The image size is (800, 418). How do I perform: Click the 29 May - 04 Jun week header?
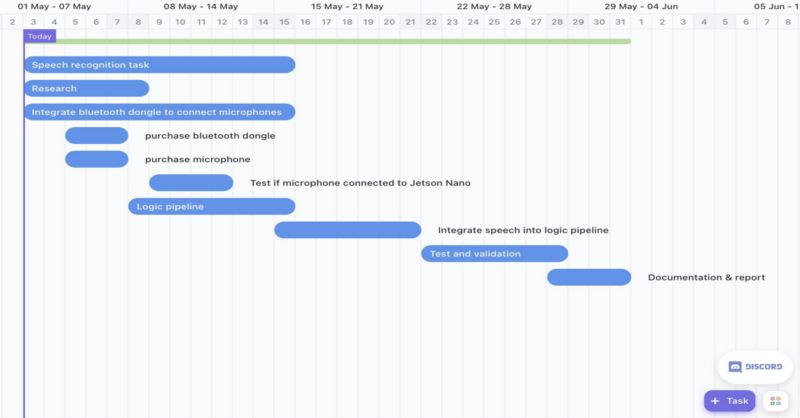click(641, 7)
